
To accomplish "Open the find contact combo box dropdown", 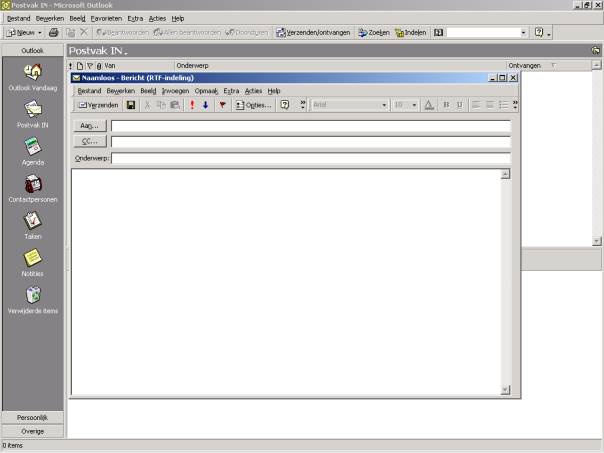I will 523,33.
